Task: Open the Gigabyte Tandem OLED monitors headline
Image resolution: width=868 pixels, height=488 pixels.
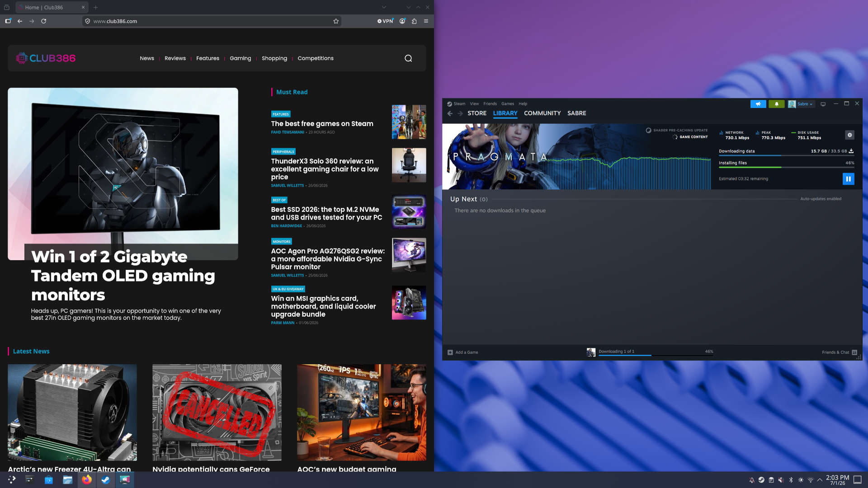Action: point(123,276)
